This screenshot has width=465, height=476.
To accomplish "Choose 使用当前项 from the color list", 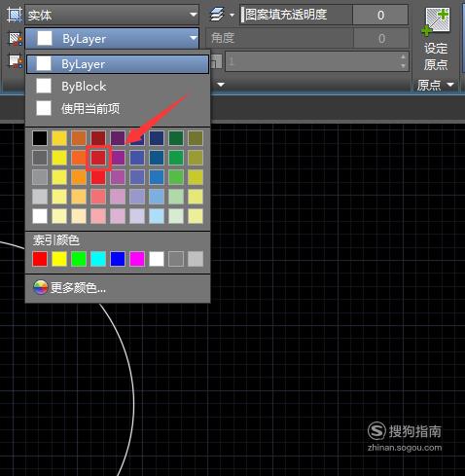I will (118, 108).
